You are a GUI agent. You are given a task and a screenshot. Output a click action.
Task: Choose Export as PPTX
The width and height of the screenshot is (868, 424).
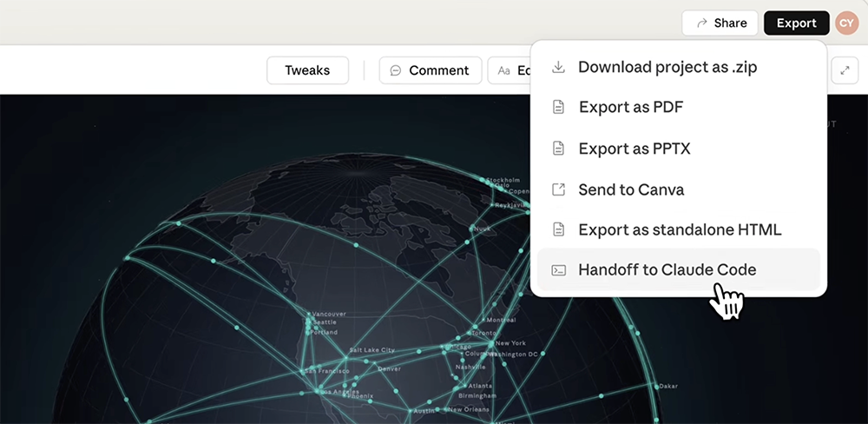point(634,149)
